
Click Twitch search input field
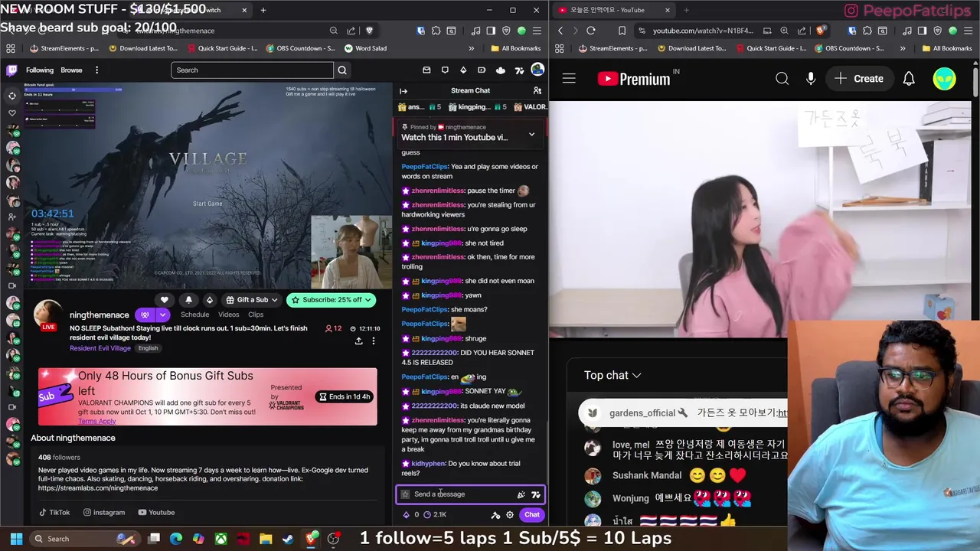(x=252, y=70)
